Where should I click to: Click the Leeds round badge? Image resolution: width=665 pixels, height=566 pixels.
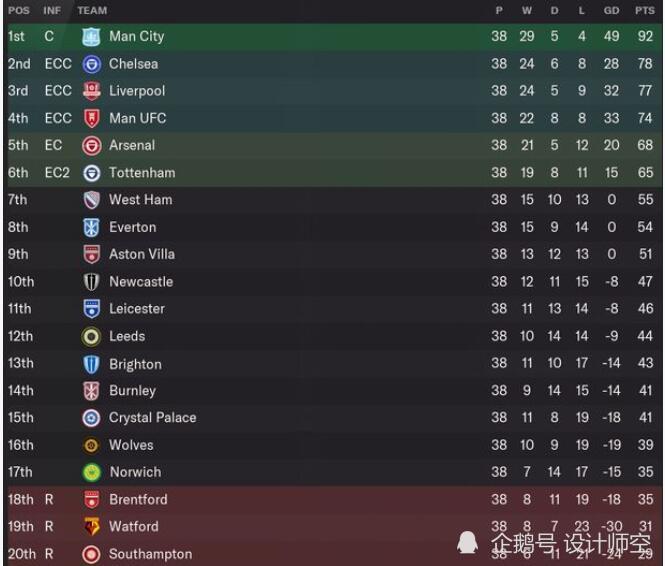91,337
